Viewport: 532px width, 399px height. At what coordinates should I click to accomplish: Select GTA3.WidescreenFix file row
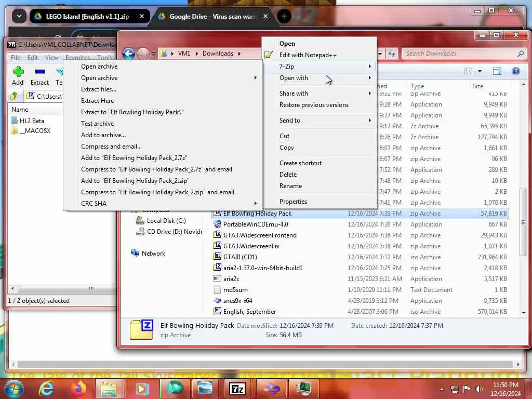[x=360, y=246]
